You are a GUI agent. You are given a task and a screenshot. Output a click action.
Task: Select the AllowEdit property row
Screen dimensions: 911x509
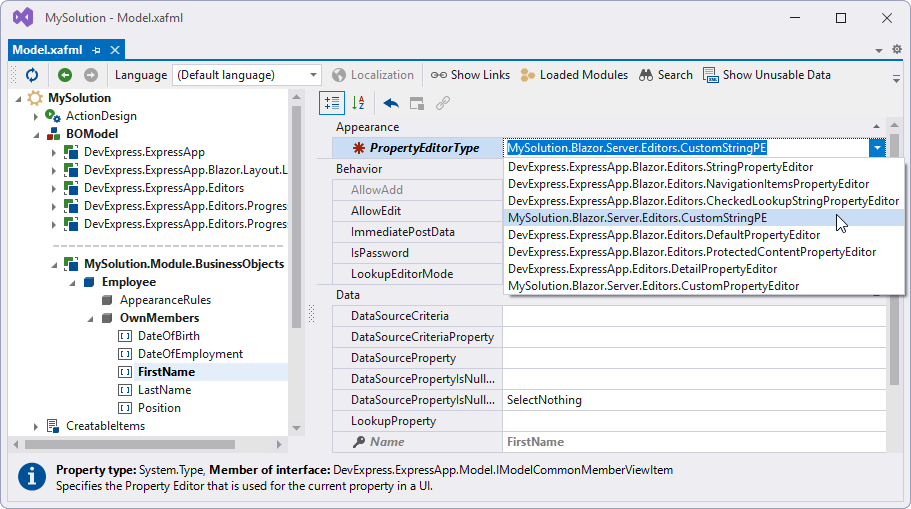pyautogui.click(x=417, y=211)
